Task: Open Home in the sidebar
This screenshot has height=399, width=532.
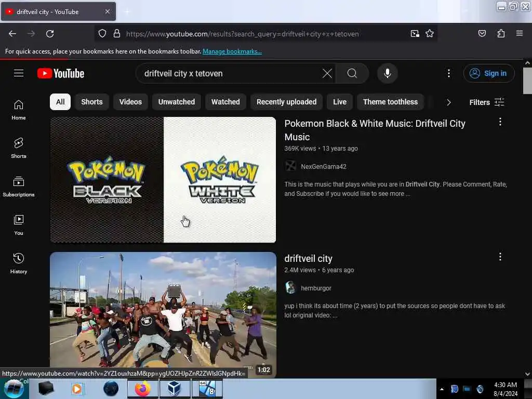Action: tap(19, 110)
